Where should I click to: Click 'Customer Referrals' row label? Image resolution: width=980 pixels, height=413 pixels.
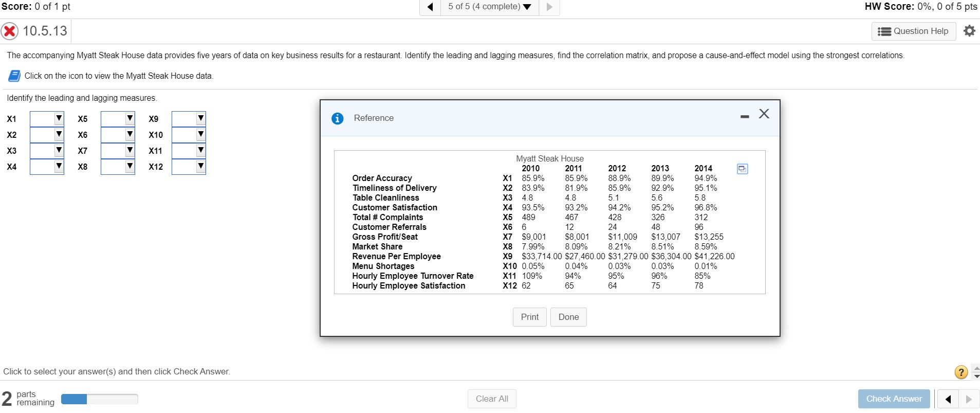pos(389,227)
